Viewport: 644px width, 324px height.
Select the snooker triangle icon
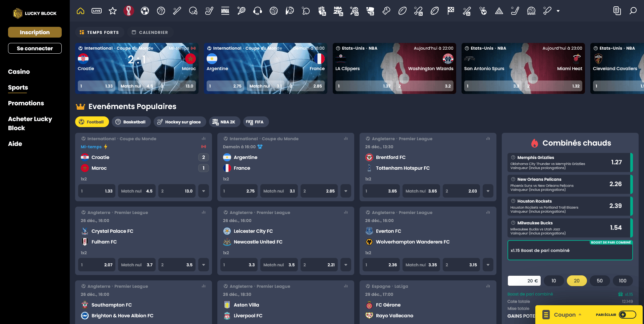click(499, 11)
